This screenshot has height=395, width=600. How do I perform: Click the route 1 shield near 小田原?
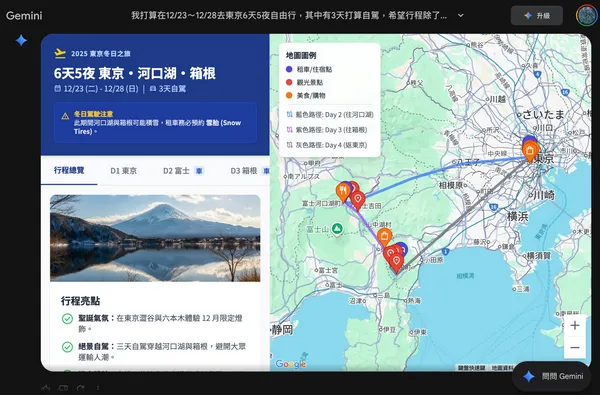tap(445, 251)
